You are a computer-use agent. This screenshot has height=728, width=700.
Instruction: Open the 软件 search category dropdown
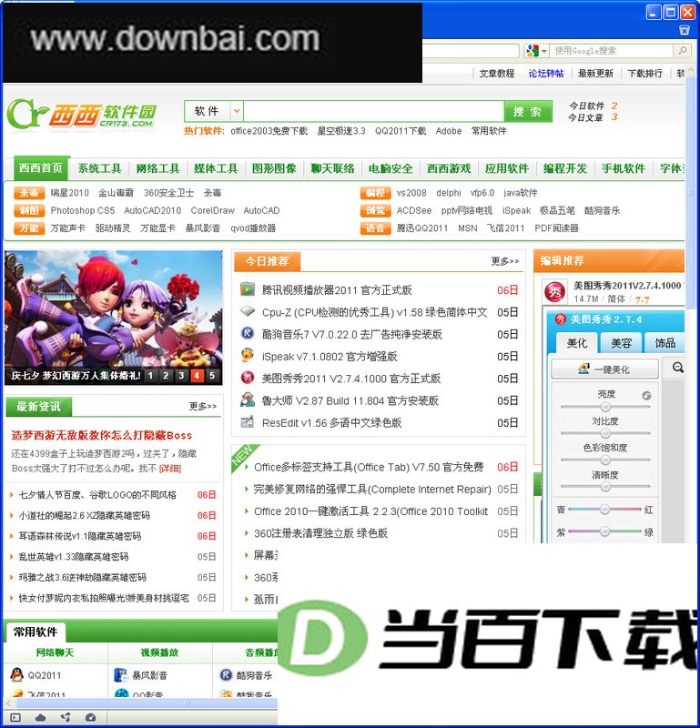[x=237, y=111]
